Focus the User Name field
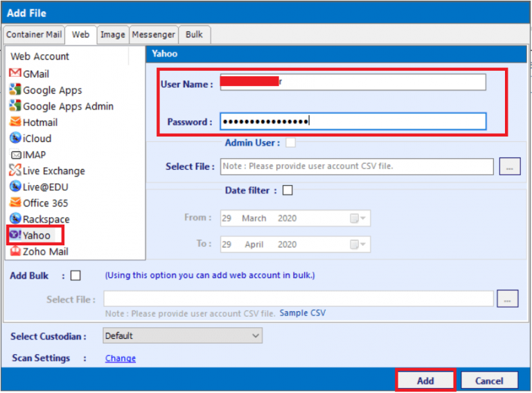The image size is (532, 393). (353, 82)
